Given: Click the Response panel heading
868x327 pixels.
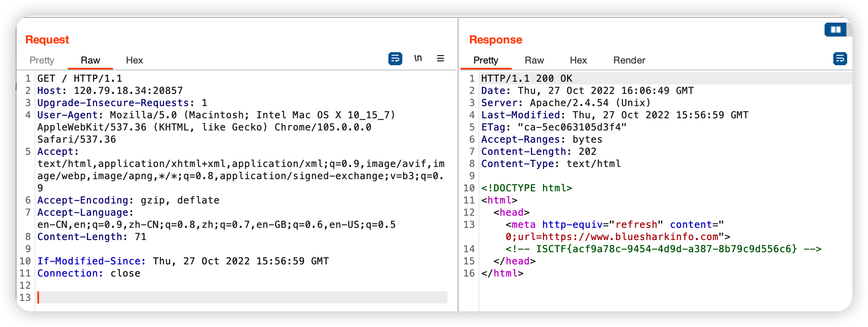Looking at the screenshot, I should tap(496, 40).
